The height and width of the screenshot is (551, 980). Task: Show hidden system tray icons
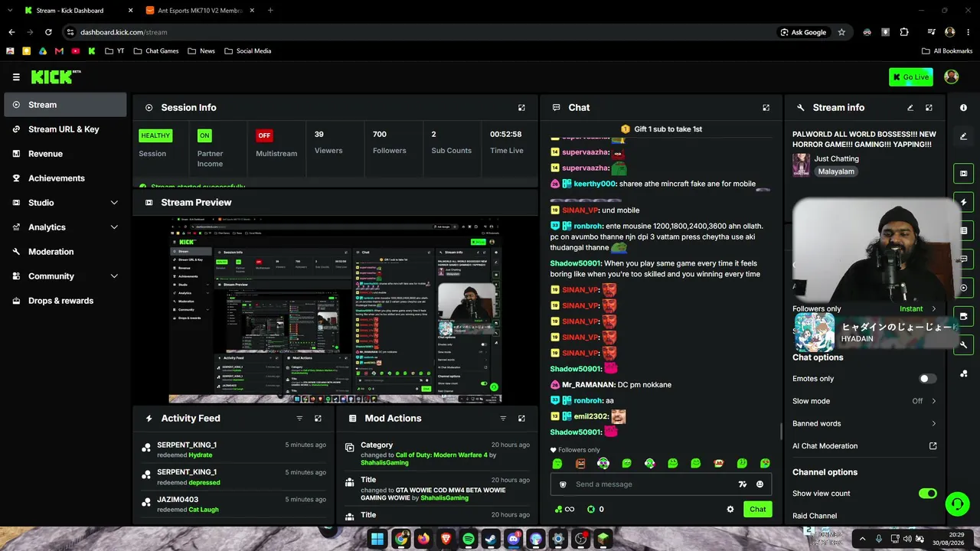862,539
